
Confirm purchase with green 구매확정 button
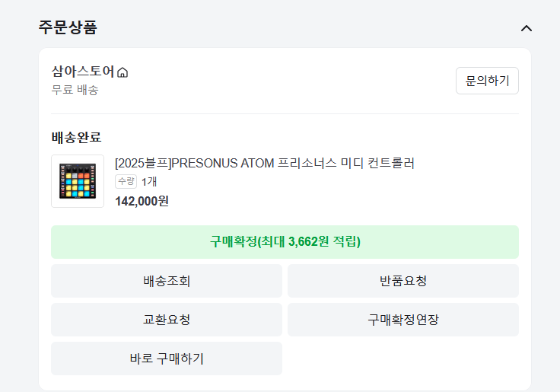(x=285, y=242)
